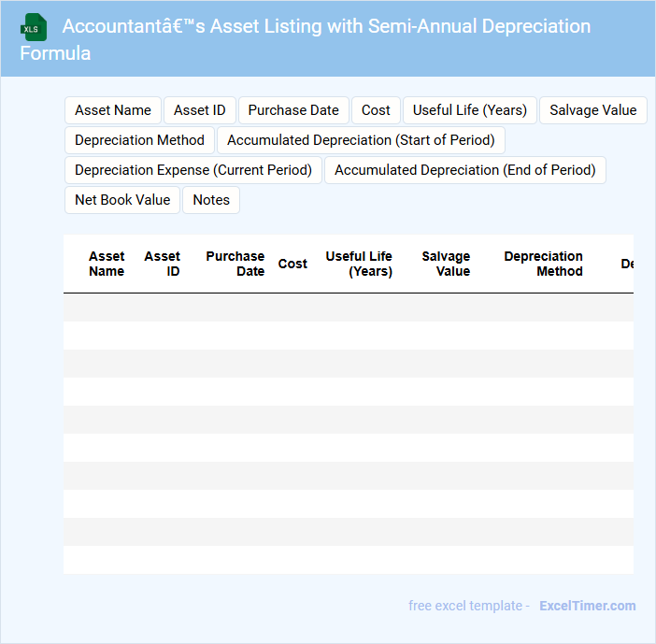The height and width of the screenshot is (644, 656).
Task: Click the Asset Name column header
Action: [x=107, y=264]
